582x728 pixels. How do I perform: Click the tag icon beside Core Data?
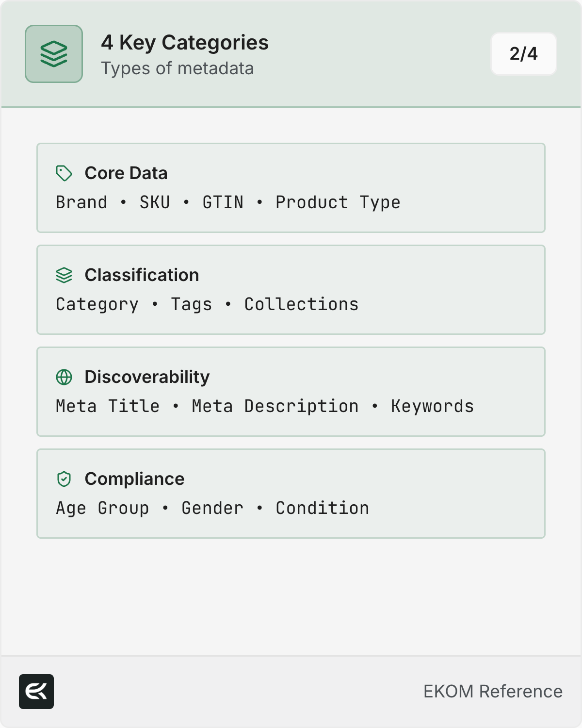pos(64,173)
